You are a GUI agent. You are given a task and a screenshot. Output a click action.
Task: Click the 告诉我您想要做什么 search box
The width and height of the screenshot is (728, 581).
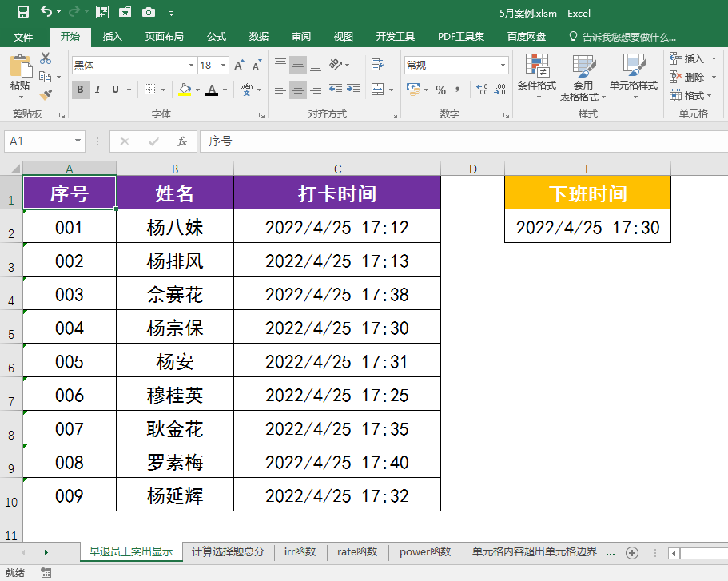[623, 37]
